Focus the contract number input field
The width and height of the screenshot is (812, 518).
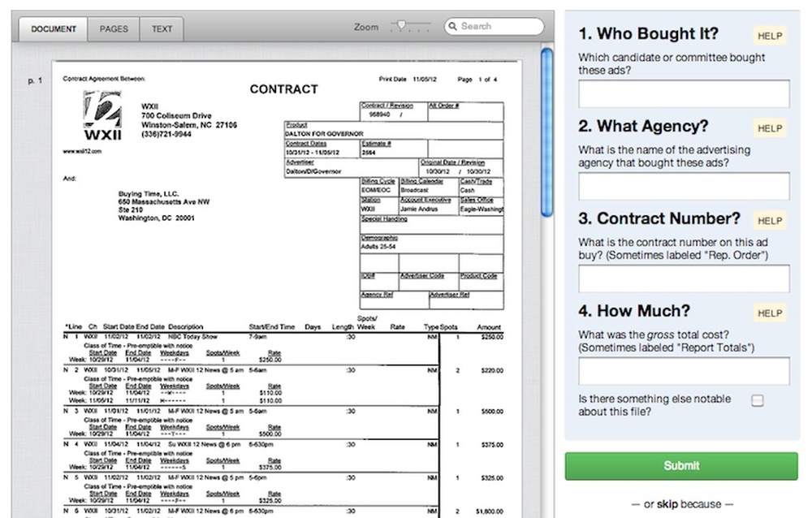pos(684,278)
